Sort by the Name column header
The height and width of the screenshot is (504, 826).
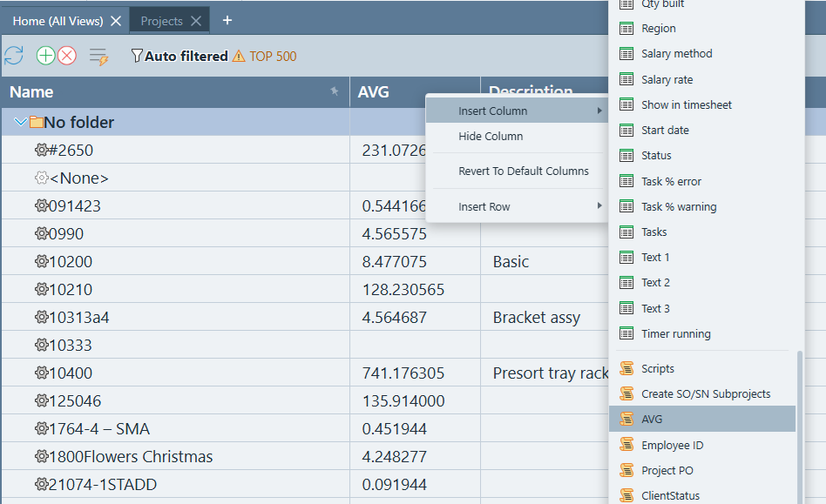coord(175,92)
